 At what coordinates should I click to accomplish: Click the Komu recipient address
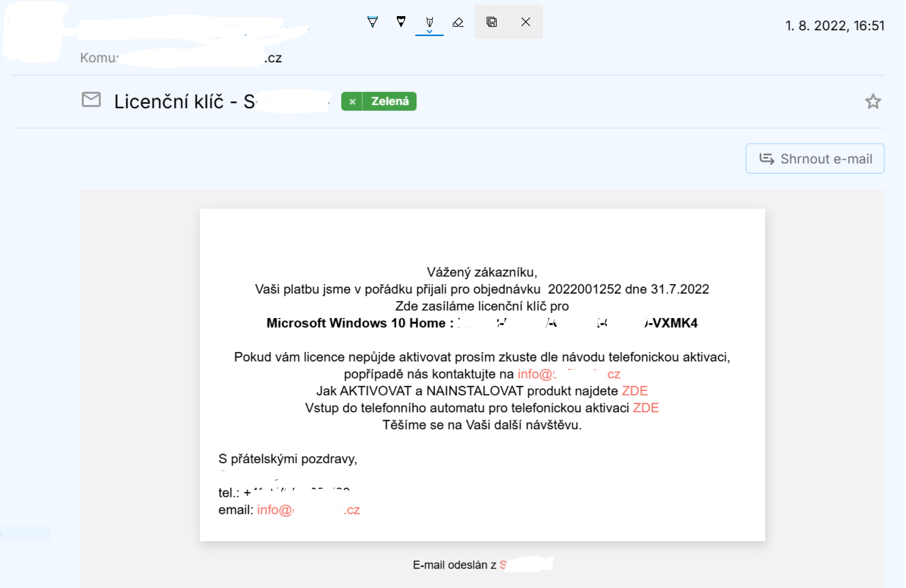click(200, 58)
